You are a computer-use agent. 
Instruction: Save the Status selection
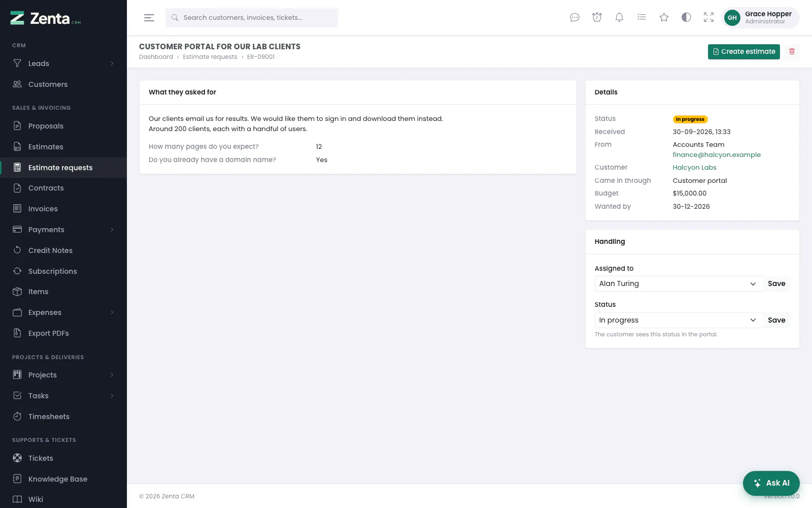click(776, 320)
